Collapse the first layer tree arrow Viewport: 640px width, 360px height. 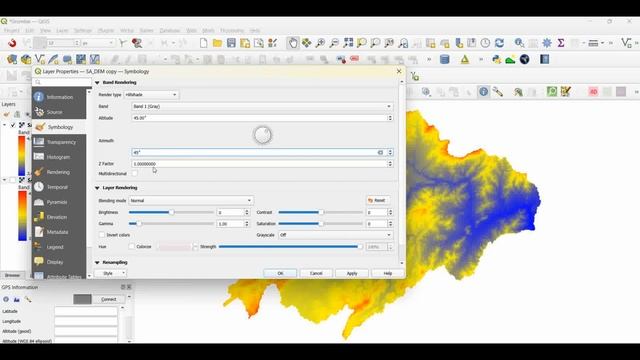(x=5, y=125)
